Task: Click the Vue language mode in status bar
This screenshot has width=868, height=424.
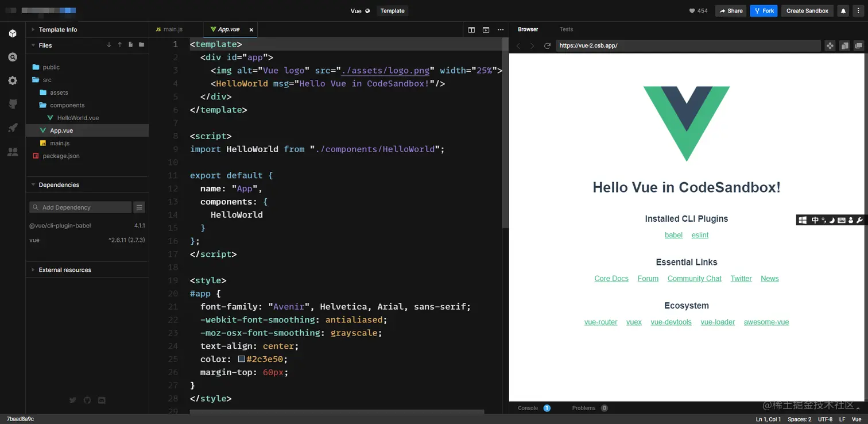Action: point(857,419)
